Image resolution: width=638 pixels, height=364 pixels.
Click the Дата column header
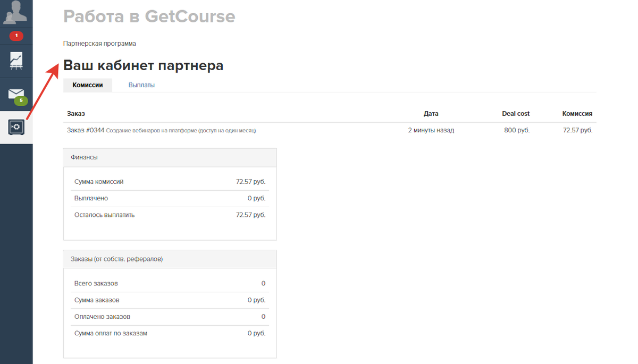[x=431, y=114]
